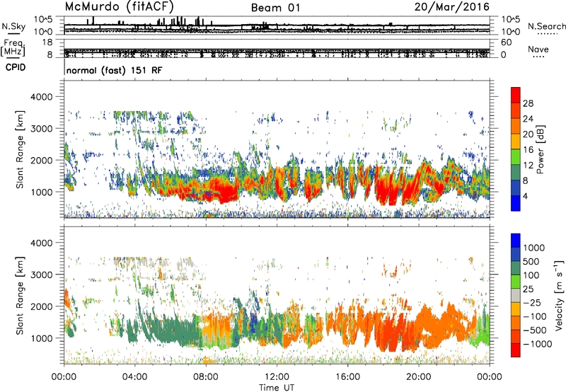Click the date '20/Mar/2016'
Viewport: 566px width, 392px height.
(x=452, y=6)
